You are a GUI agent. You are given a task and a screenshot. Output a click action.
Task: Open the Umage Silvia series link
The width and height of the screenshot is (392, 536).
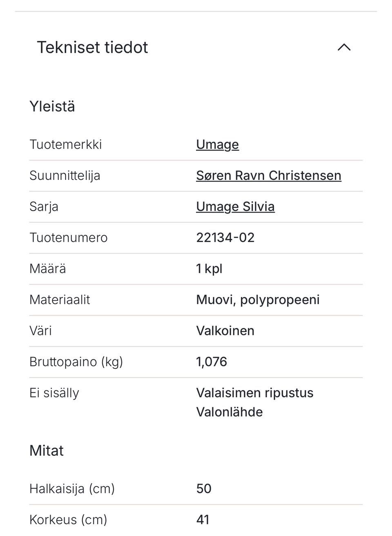click(235, 206)
